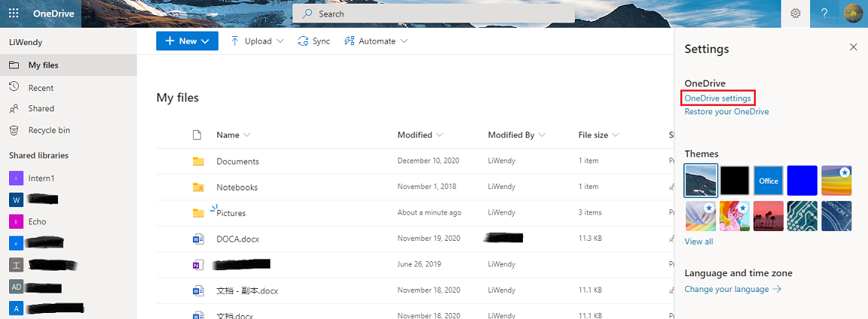
Task: Click the help question mark icon
Action: pos(824,14)
